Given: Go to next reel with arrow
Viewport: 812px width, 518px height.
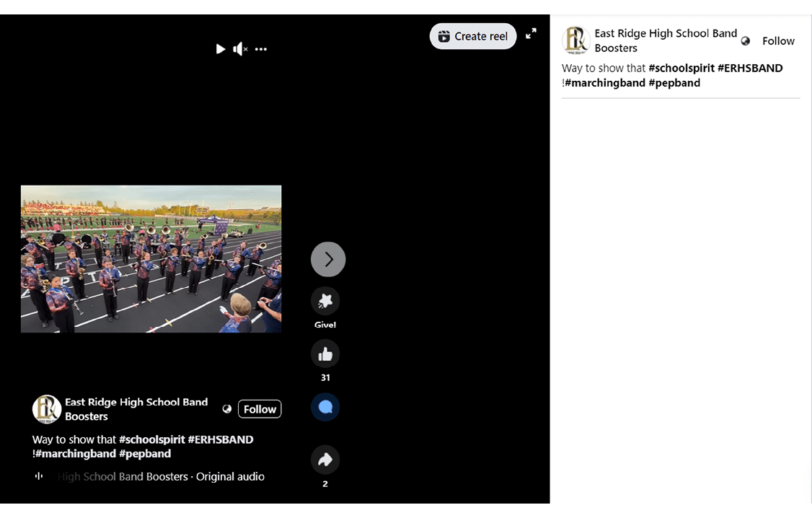Looking at the screenshot, I should coord(328,259).
